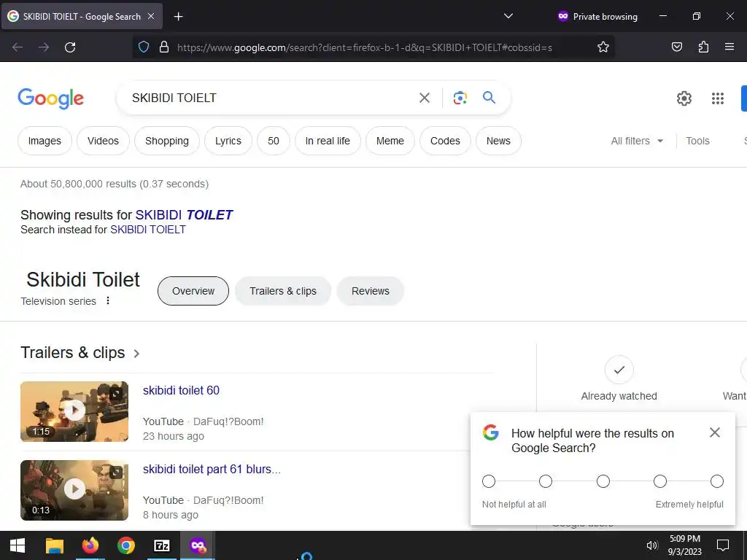Clear the search box with the X
The image size is (747, 560).
pos(425,98)
